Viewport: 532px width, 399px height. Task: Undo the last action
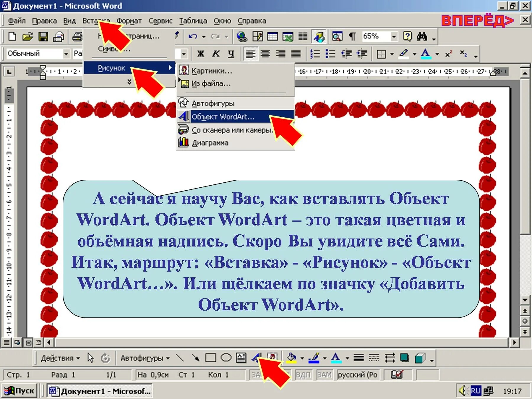coord(193,37)
